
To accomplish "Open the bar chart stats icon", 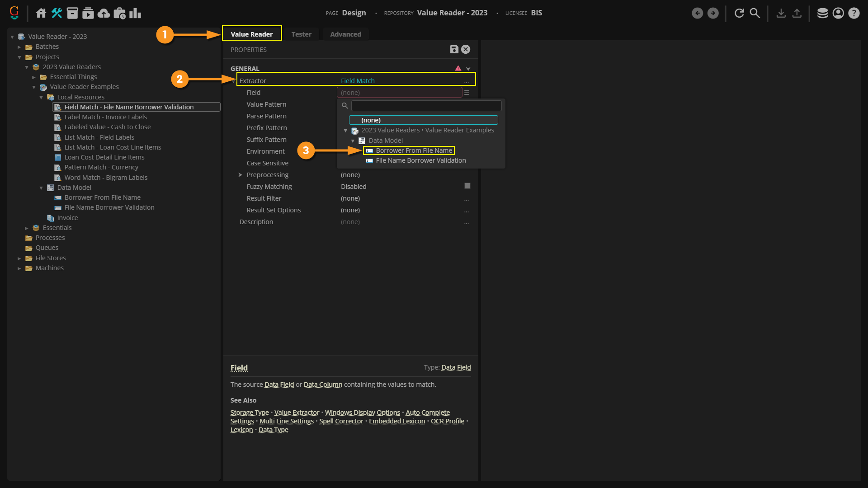I will (x=135, y=13).
